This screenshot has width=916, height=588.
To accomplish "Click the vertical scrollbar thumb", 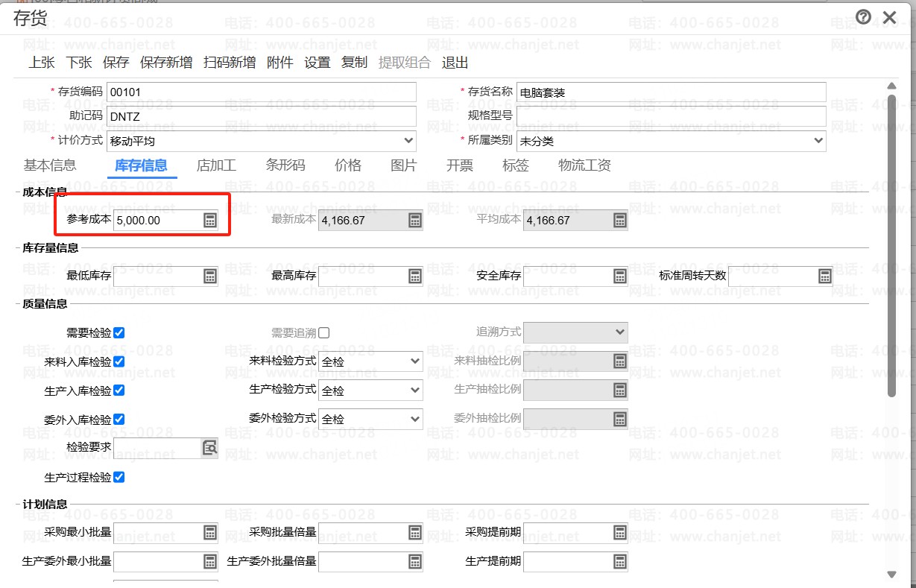I will (892, 245).
